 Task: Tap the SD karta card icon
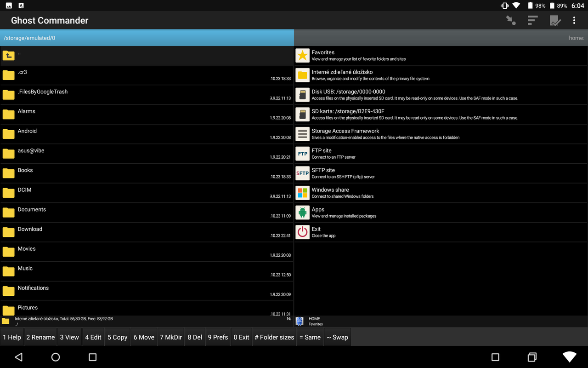pyautogui.click(x=302, y=115)
